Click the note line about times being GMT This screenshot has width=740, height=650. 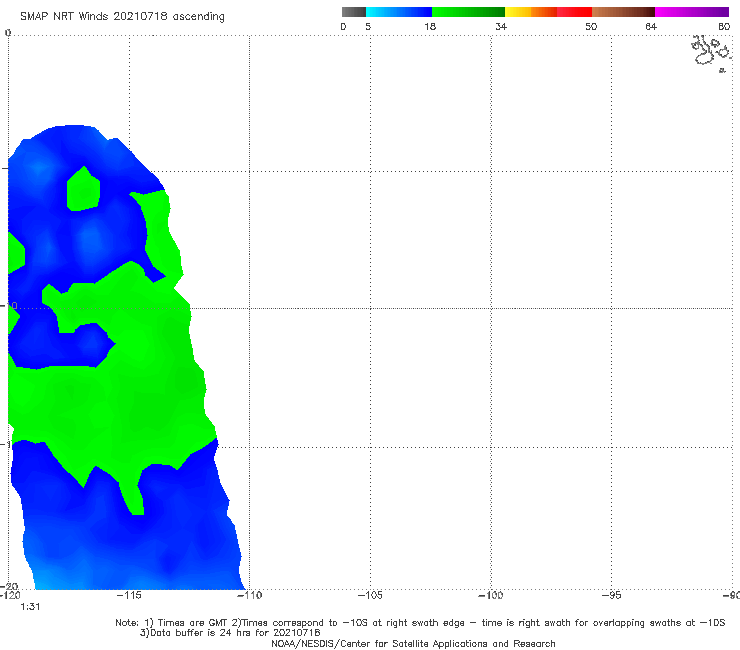coord(420,623)
